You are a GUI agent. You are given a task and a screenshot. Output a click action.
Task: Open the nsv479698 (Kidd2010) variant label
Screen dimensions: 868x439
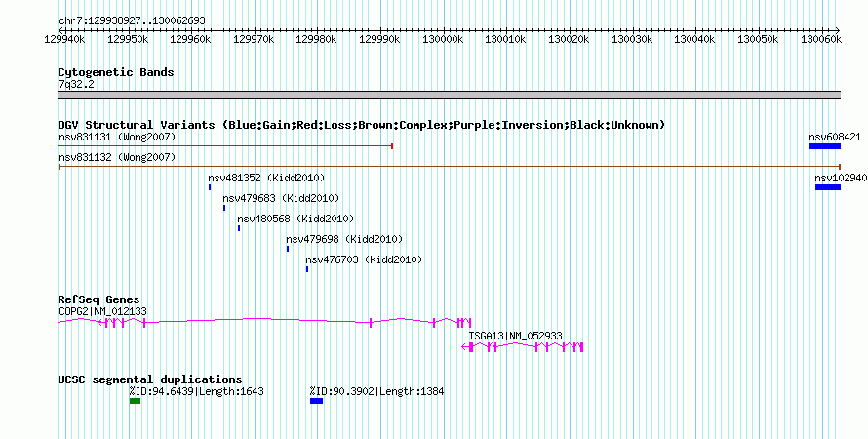344,239
